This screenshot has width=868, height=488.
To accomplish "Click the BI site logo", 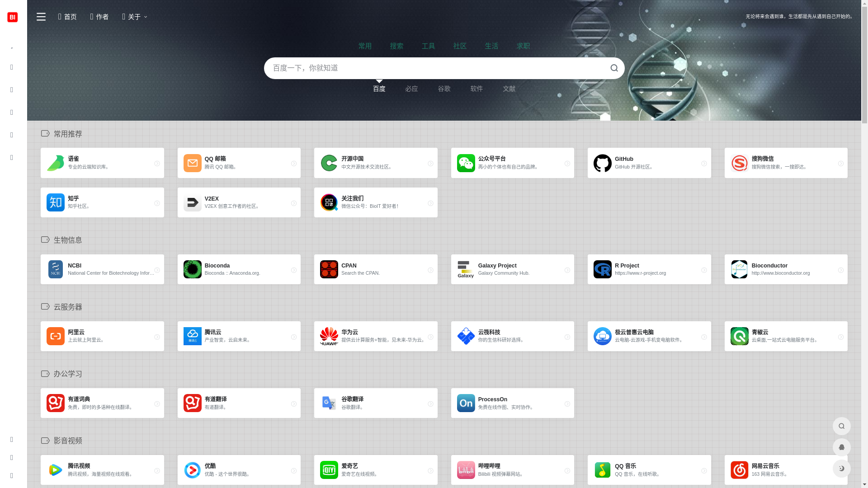I will 12,17.
